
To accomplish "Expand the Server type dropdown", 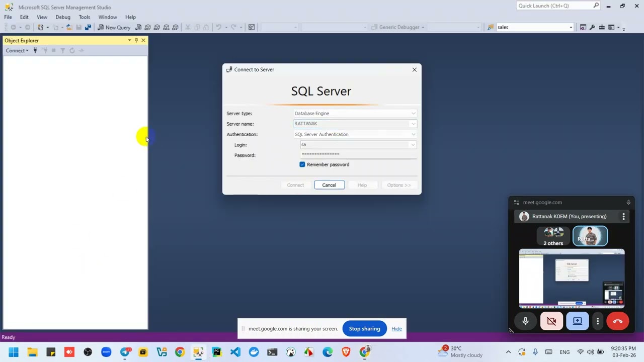I will click(x=413, y=113).
